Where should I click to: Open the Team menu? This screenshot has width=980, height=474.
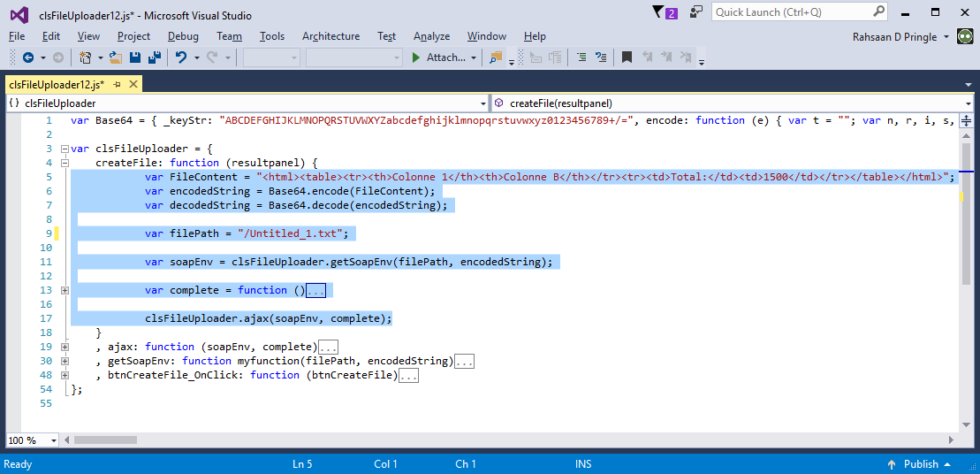point(230,36)
